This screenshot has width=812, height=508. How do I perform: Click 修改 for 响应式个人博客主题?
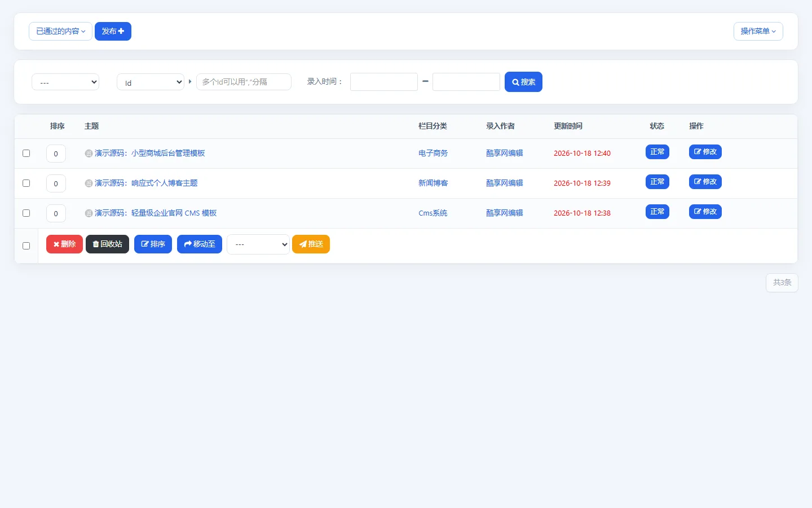705,182
